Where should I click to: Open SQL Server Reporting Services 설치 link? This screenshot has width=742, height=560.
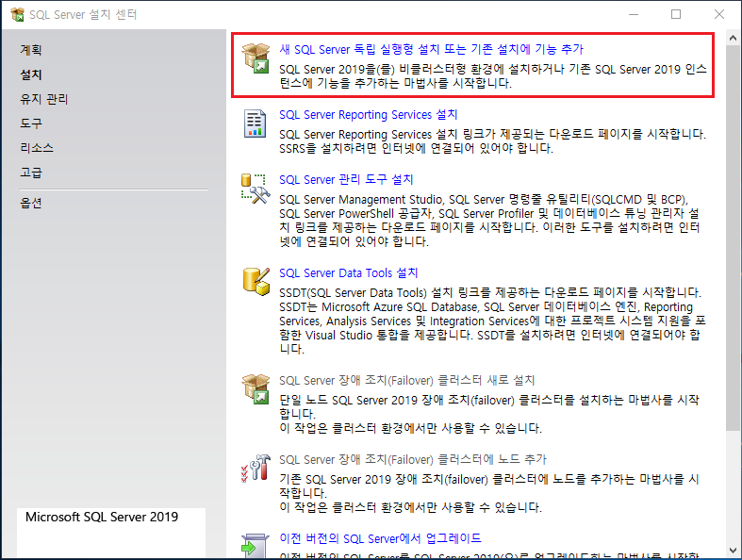(368, 115)
